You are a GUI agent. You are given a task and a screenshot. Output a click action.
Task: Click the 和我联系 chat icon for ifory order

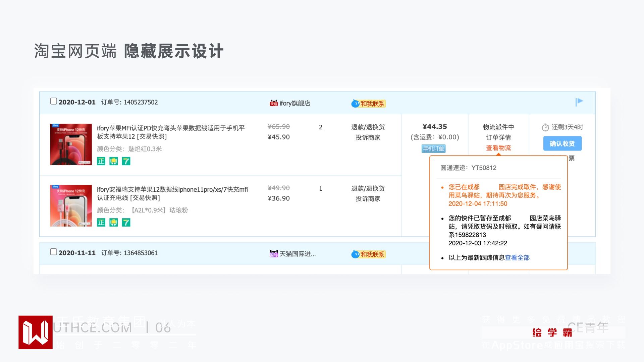coord(368,104)
